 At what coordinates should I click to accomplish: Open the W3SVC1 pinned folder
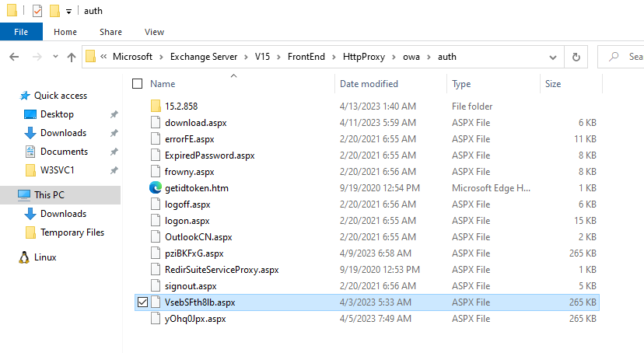[x=57, y=170]
